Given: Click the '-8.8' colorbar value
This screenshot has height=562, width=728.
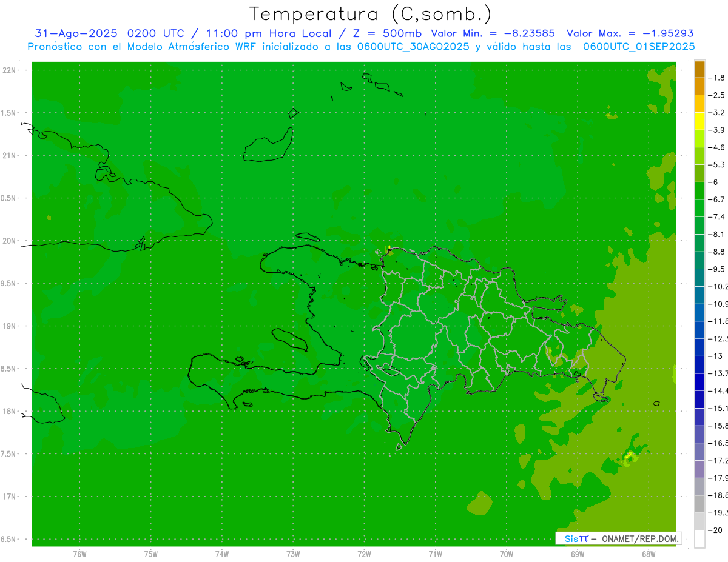Looking at the screenshot, I should pos(718,252).
